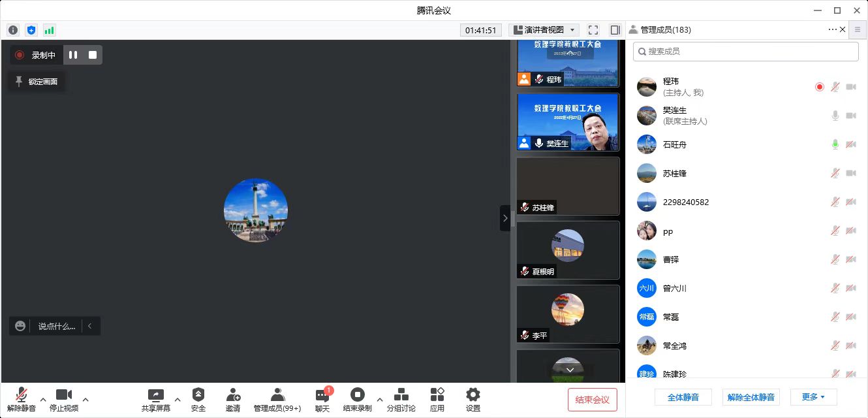Expand the 更多 dropdown in member panel
Image resolution: width=868 pixels, height=418 pixels.
[813, 397]
